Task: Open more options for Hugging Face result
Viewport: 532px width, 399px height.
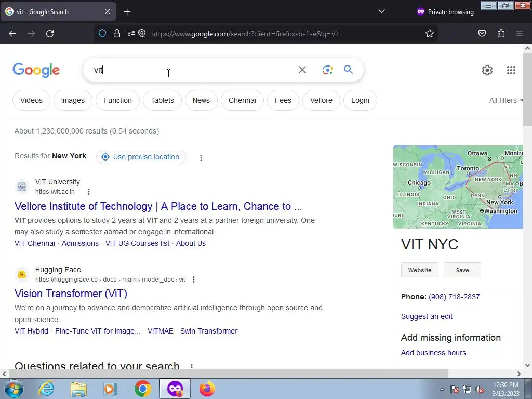Action: (x=193, y=280)
